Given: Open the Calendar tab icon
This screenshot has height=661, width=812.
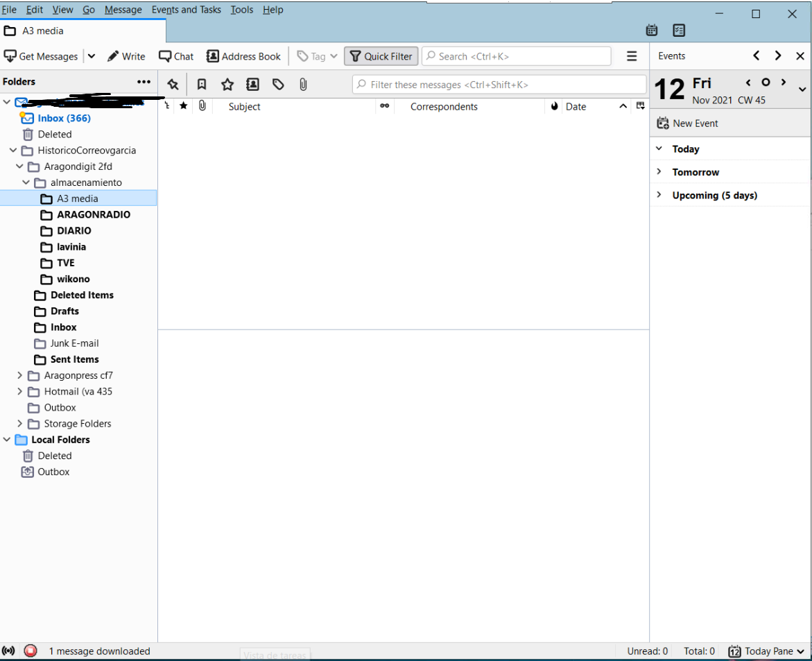Looking at the screenshot, I should click(x=651, y=31).
